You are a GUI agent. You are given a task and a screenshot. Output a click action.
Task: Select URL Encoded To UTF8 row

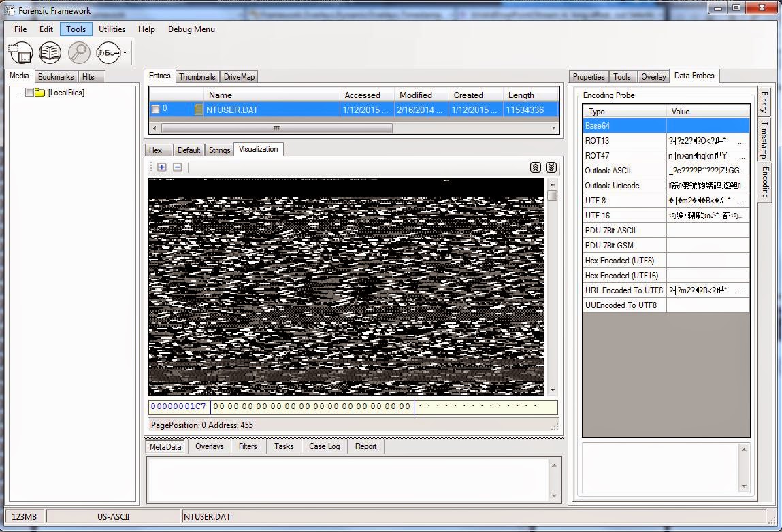666,290
